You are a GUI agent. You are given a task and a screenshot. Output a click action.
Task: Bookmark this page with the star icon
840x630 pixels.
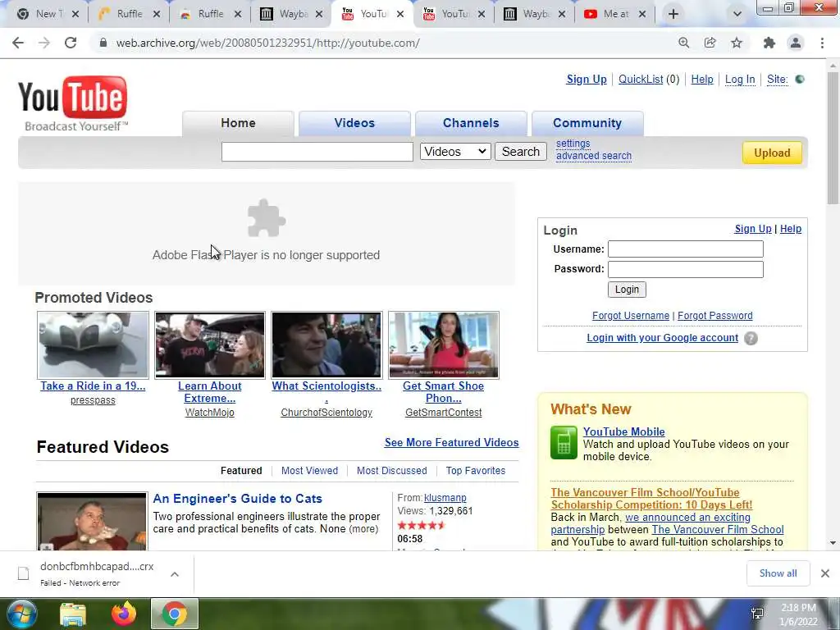click(x=737, y=43)
